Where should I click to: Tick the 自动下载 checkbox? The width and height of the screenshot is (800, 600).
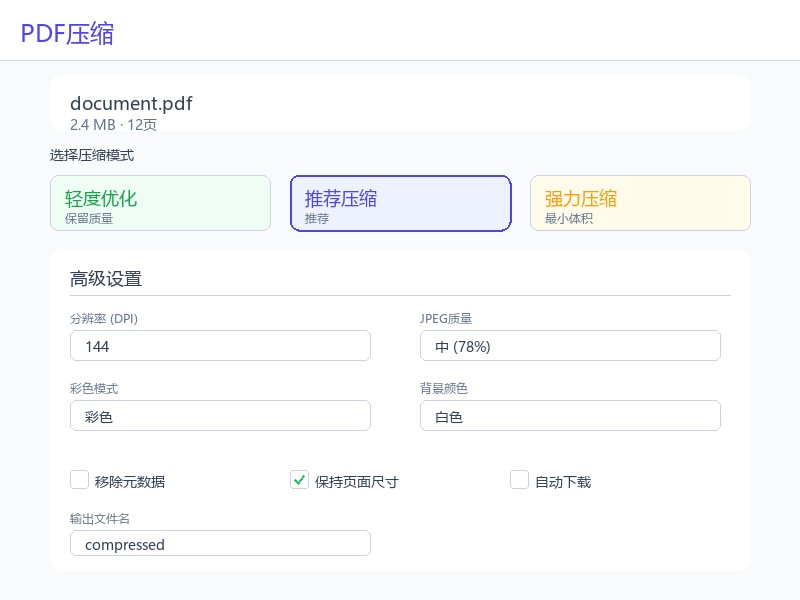pos(519,480)
